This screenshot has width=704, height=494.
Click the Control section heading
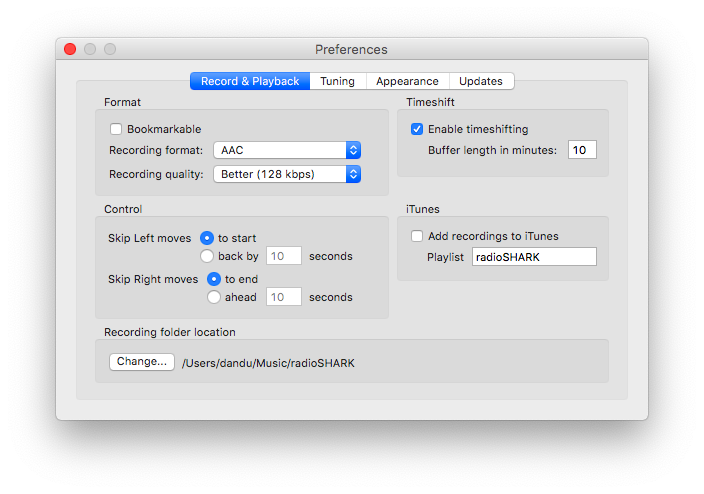(123, 209)
